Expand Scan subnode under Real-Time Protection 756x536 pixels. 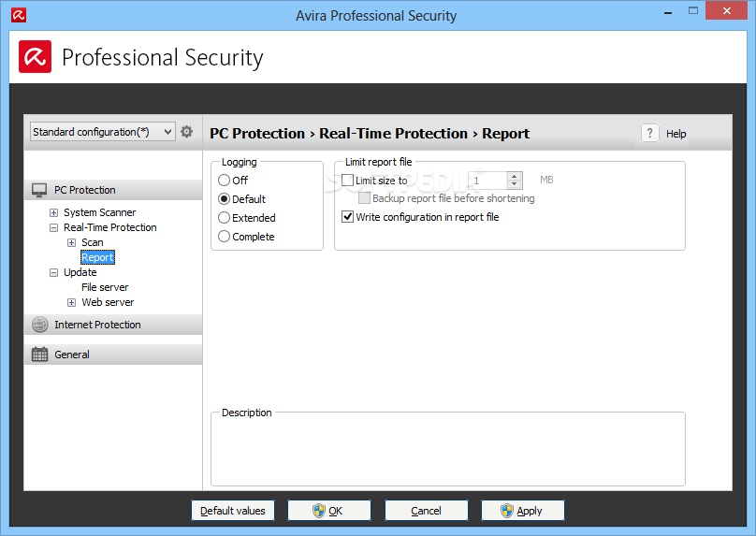(x=71, y=242)
